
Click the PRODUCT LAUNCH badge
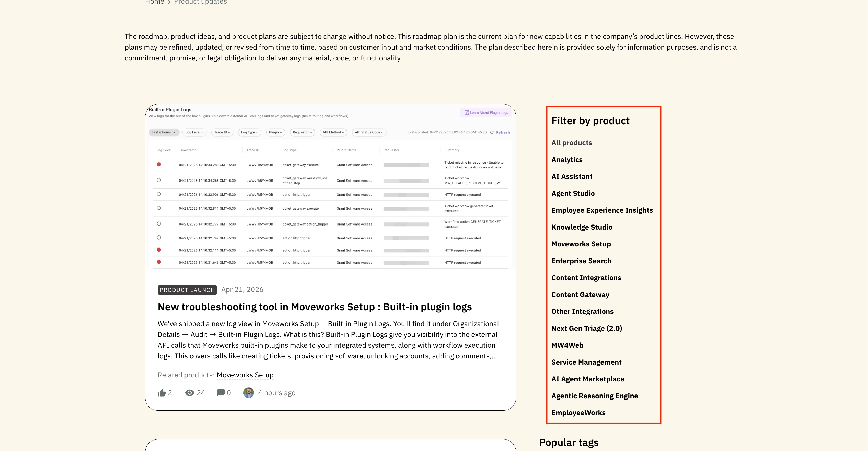(x=187, y=290)
